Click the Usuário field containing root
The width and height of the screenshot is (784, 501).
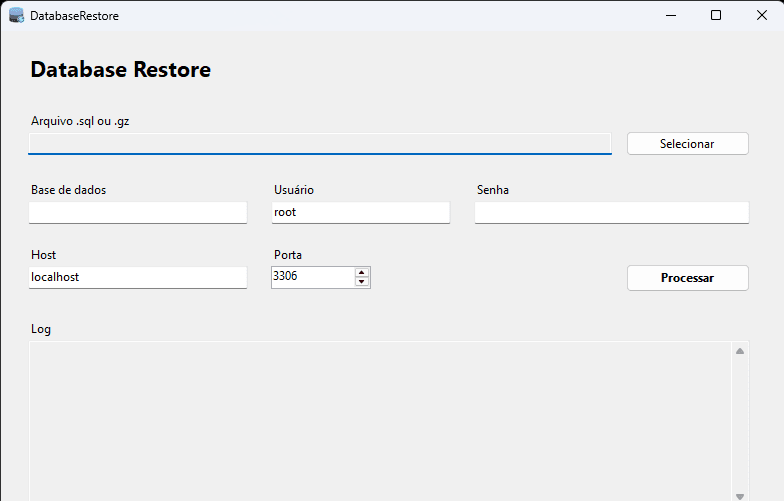[360, 212]
